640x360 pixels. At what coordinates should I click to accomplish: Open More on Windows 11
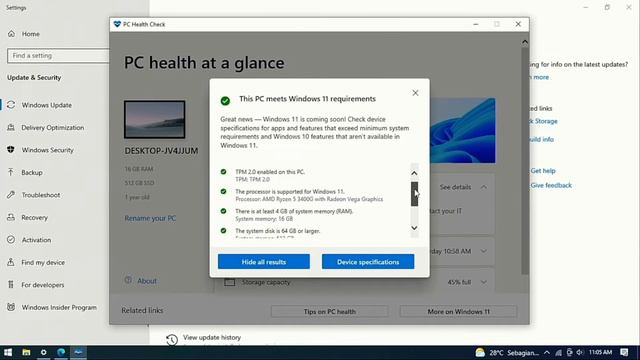coord(458,311)
